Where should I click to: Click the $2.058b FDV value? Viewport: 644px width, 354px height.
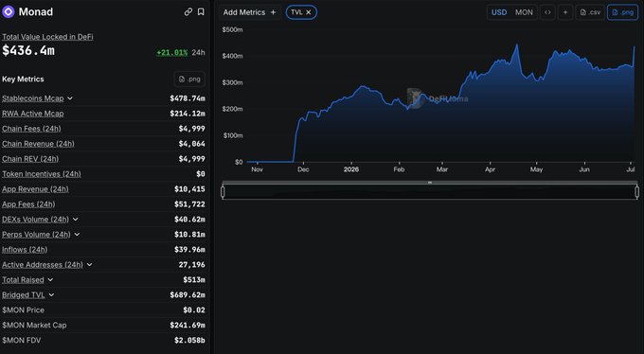189,340
